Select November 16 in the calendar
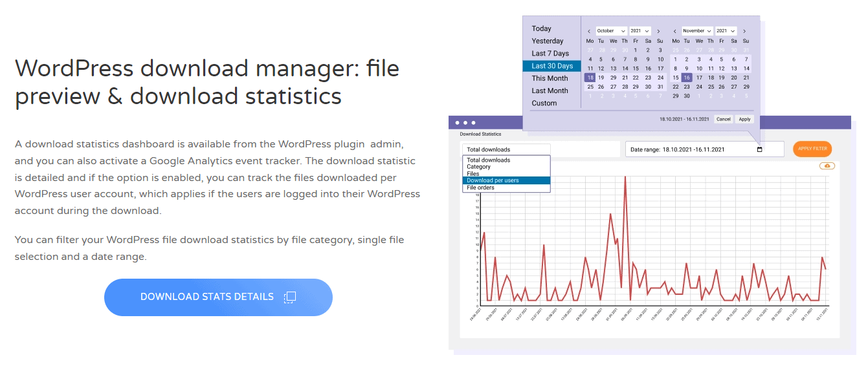The height and width of the screenshot is (375, 868). pos(687,78)
